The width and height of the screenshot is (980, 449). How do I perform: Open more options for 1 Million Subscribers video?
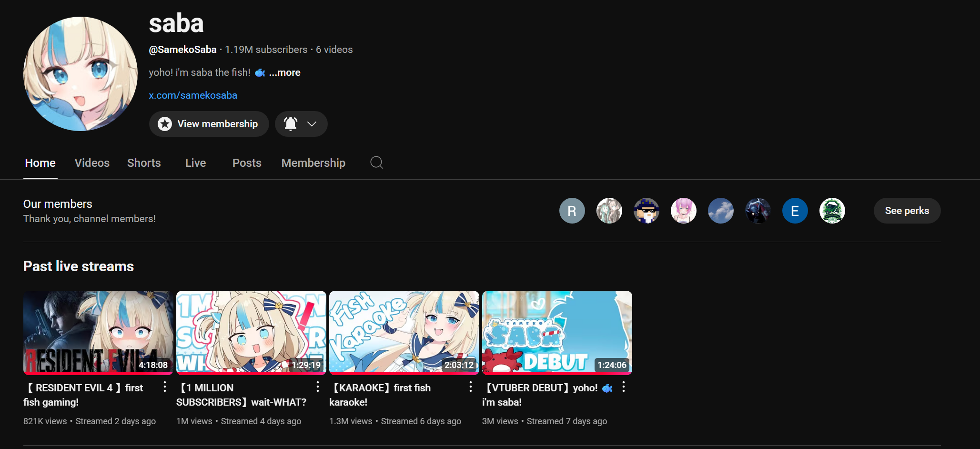318,387
